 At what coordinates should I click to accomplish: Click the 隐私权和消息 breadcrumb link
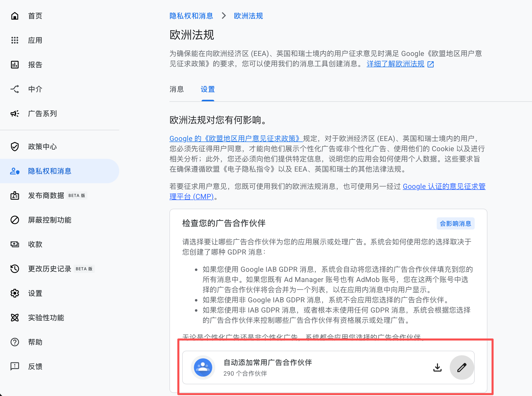[x=191, y=16]
